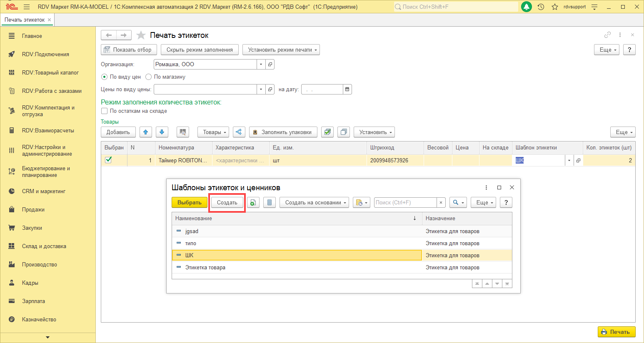Click the calendar icon next to the date field
Screen dimensions: 644x343
[x=347, y=89]
